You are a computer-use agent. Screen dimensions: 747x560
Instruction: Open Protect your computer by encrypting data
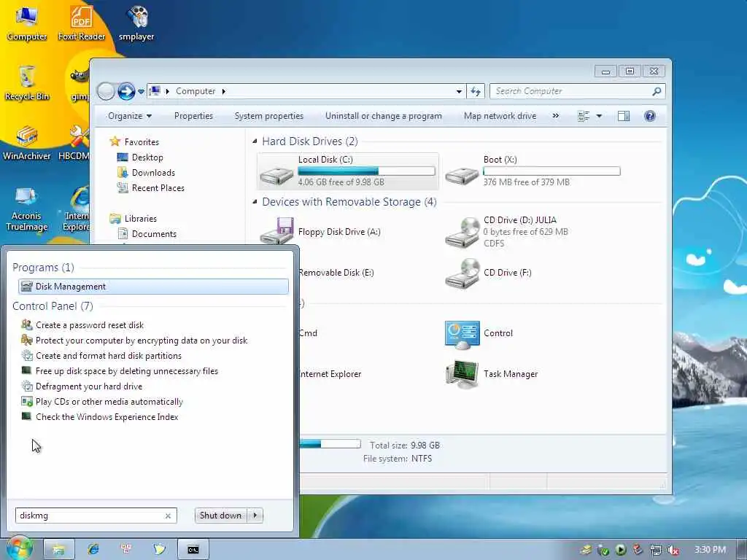tap(142, 341)
